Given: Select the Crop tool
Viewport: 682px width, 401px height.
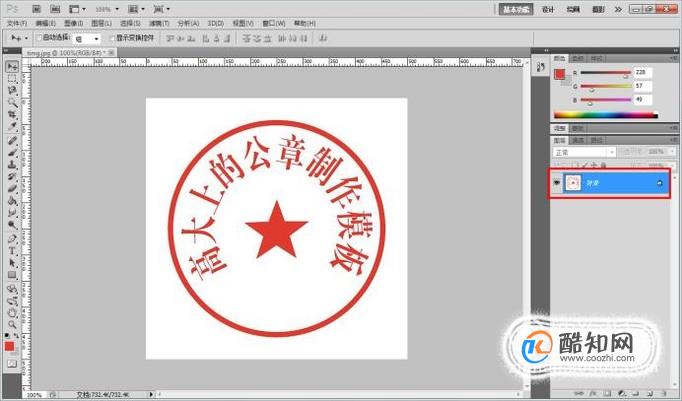Looking at the screenshot, I should pos(12,115).
